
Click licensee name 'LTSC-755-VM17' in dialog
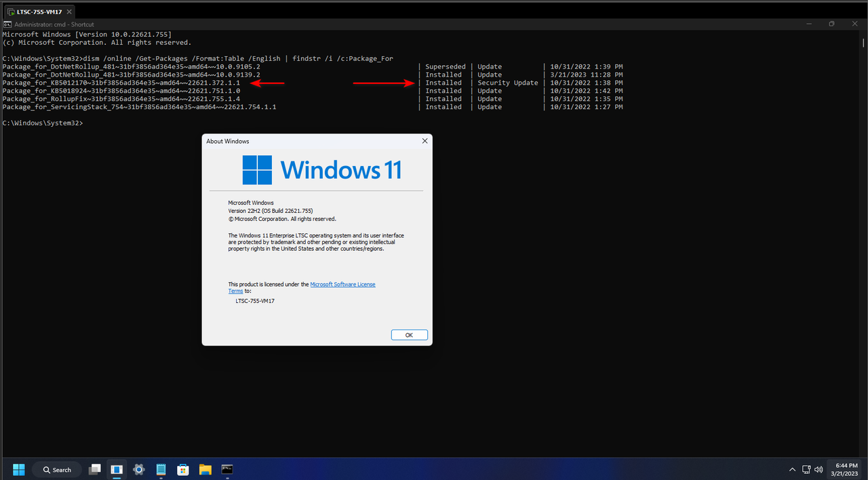pyautogui.click(x=255, y=300)
